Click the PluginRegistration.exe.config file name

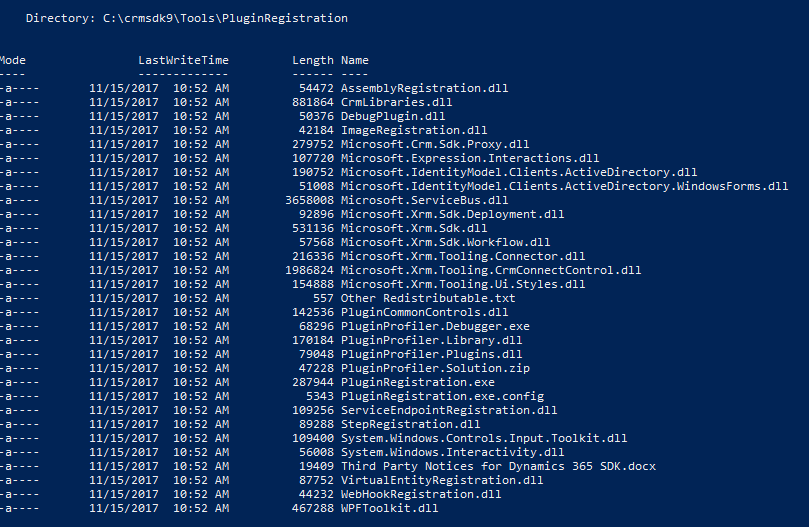click(x=442, y=396)
